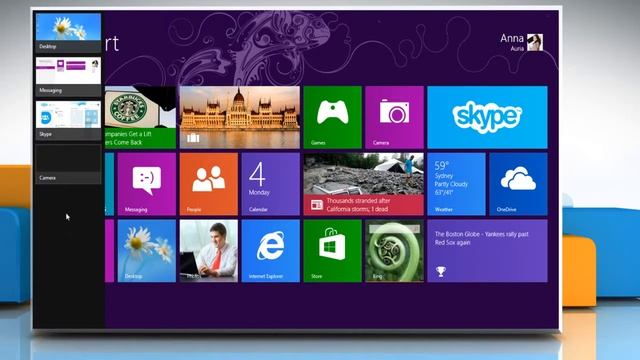640x360 pixels.
Task: Open the Messaging tile
Action: point(147,184)
